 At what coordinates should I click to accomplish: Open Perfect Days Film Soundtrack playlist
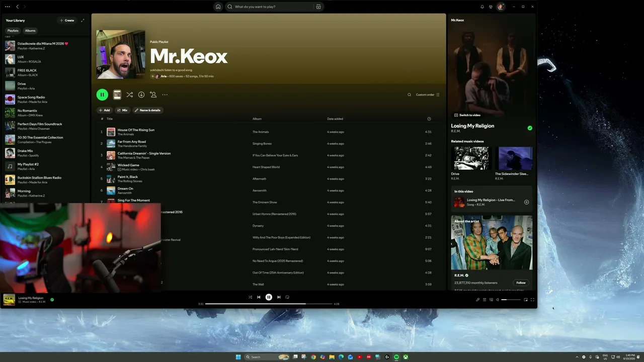pyautogui.click(x=45, y=126)
